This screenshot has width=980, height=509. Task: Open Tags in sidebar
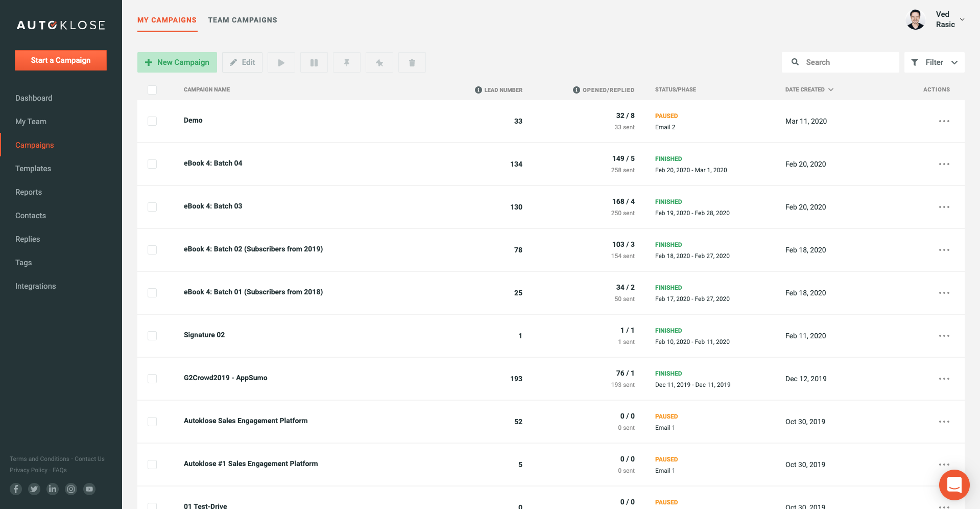(23, 263)
